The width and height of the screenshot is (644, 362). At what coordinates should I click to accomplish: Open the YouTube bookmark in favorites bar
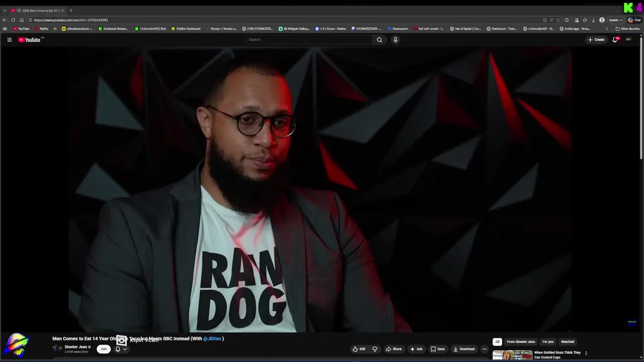[x=21, y=29]
